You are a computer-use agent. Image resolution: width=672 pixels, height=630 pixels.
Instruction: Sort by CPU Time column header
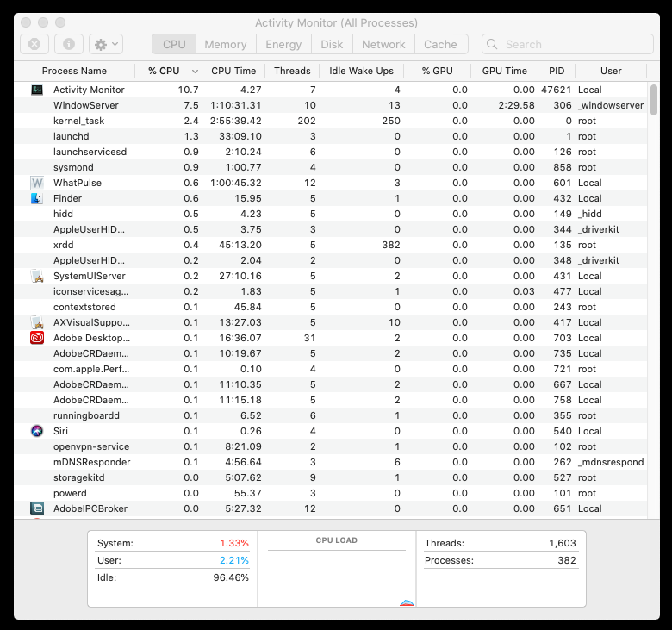(x=233, y=71)
